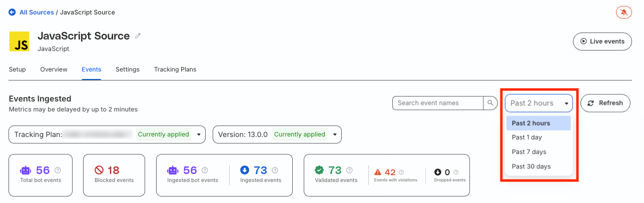This screenshot has width=644, height=203.
Task: Click the Events with violations warning icon
Action: (x=378, y=172)
